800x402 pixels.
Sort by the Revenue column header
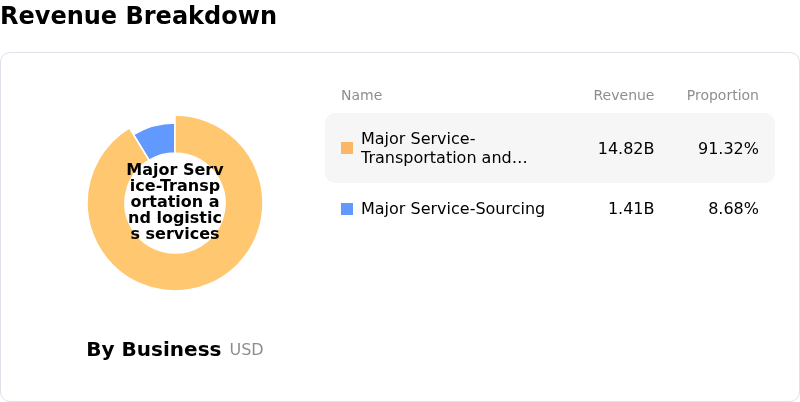pos(623,95)
